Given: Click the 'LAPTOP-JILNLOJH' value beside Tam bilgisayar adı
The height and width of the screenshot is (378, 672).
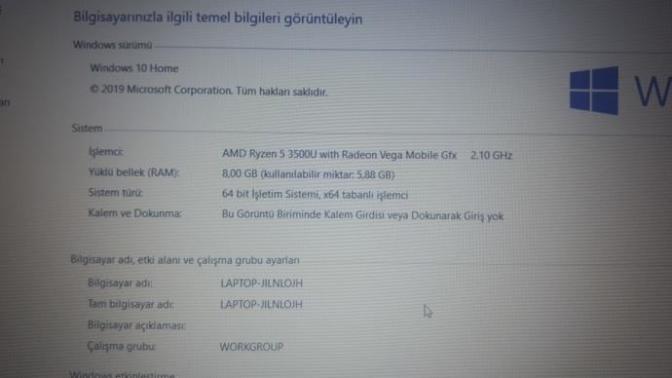Looking at the screenshot, I should 261,304.
